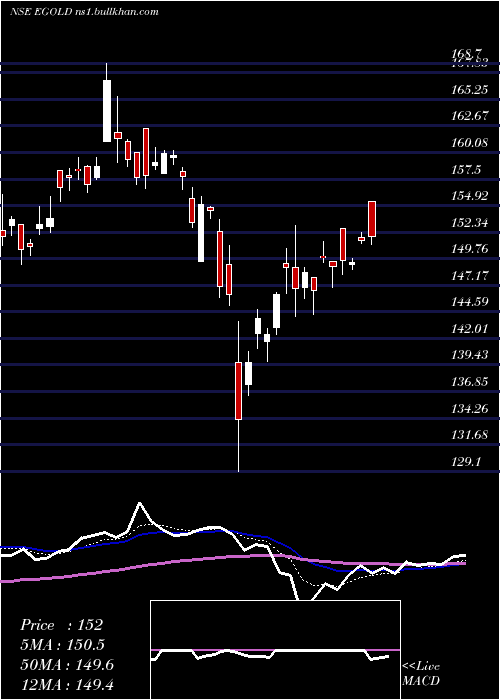Viewport: 500px width, 700px height.
Task: Click the 160.08 price axis label
Action: (x=471, y=143)
